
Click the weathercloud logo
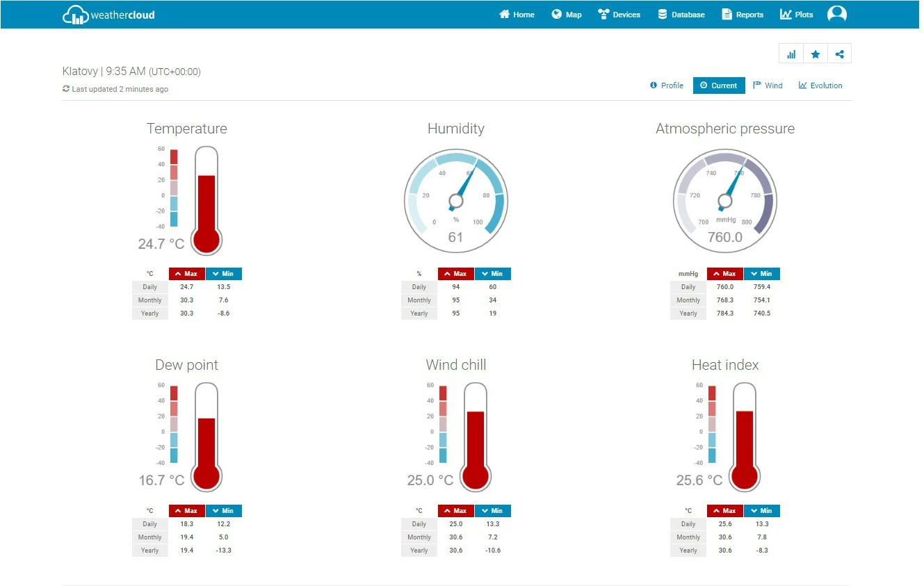[x=108, y=15]
